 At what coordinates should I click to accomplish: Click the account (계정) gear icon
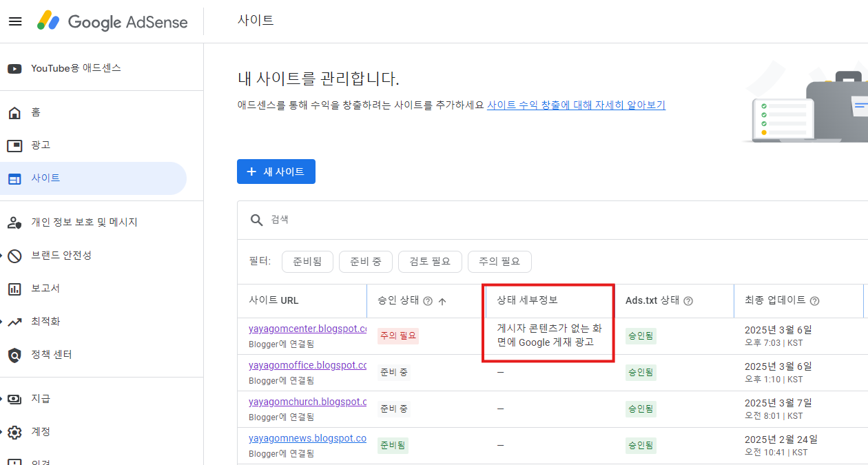coord(14,432)
